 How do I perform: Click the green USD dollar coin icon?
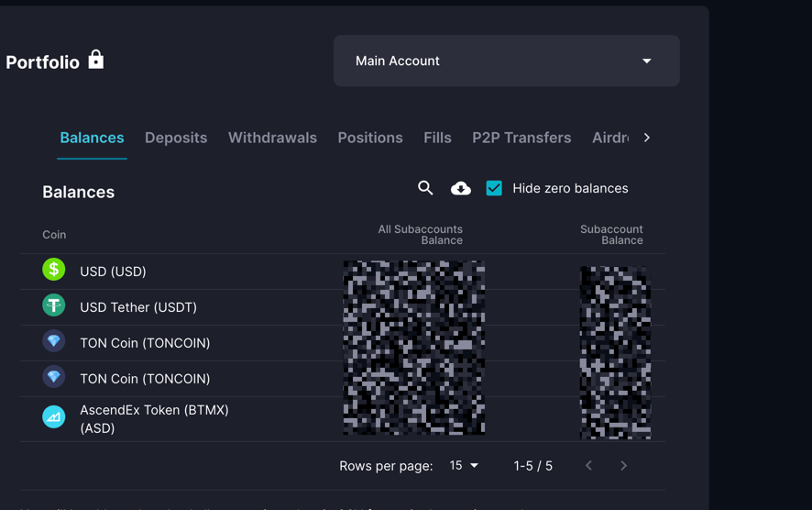(54, 270)
